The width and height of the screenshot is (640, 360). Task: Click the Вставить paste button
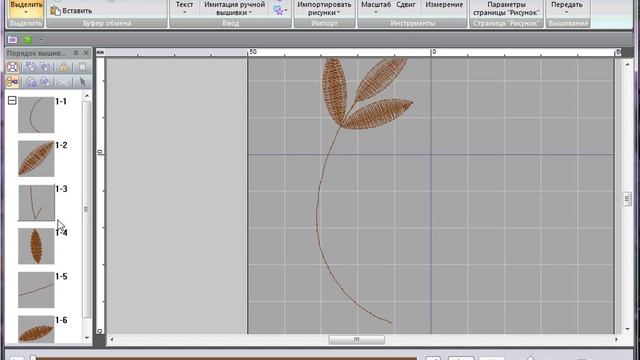[71, 11]
